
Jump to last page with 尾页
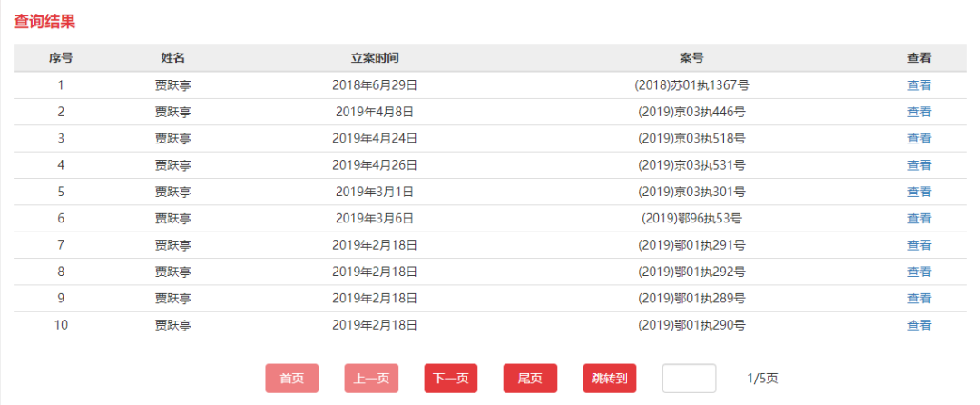[530, 379]
